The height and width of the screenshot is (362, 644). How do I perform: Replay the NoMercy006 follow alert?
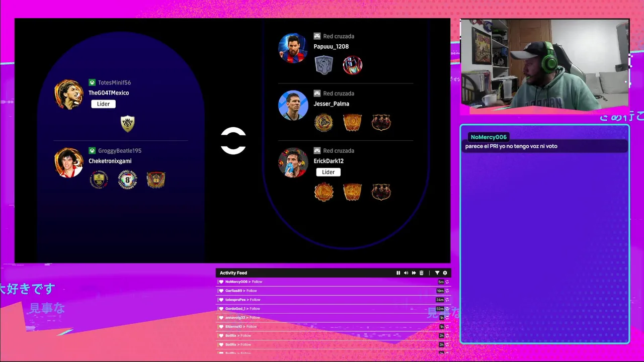point(447,282)
